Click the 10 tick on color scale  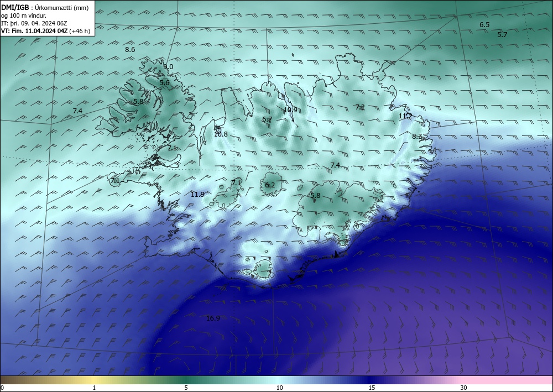point(279,388)
